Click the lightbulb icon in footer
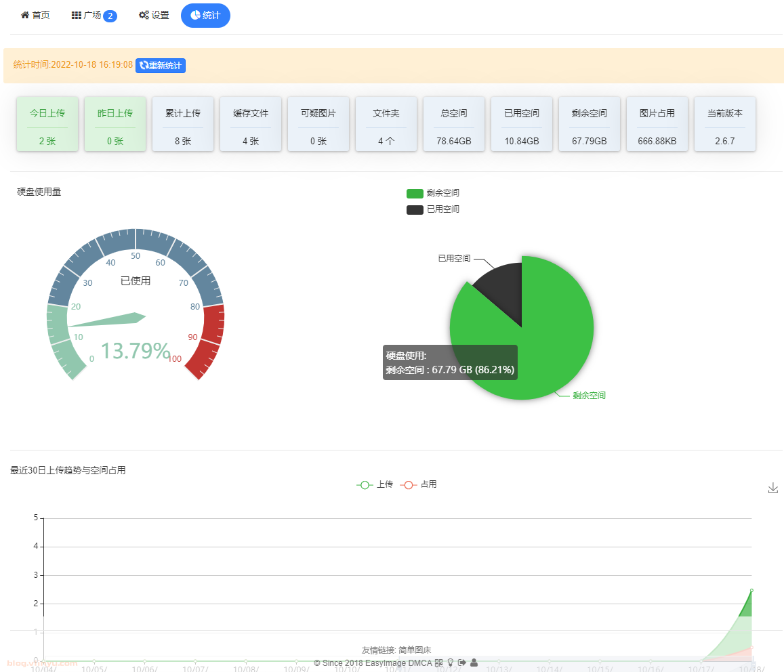Screen dimensions: 784x672 (450, 663)
